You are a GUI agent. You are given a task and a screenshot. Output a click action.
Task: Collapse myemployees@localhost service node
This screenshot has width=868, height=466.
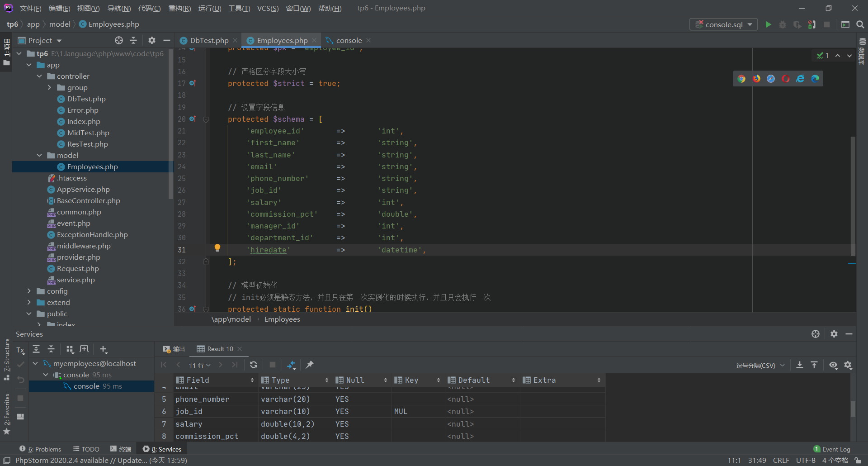(35, 363)
